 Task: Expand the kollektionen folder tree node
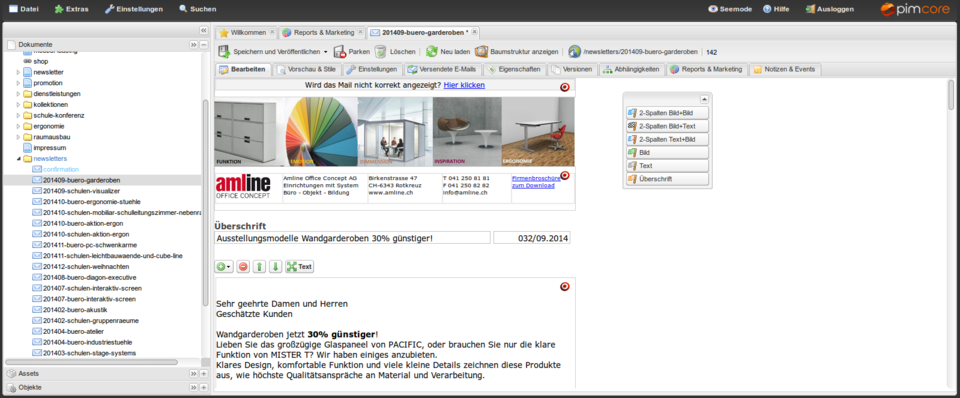coord(18,105)
